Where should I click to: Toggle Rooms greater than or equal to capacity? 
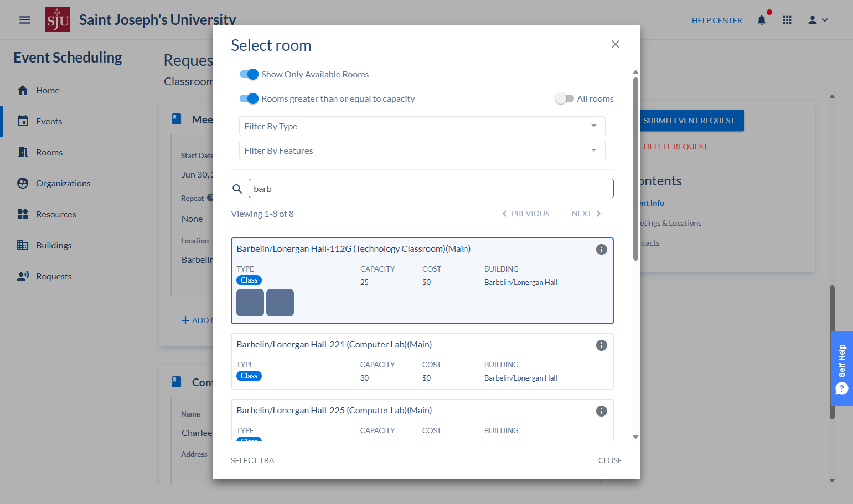pyautogui.click(x=249, y=98)
